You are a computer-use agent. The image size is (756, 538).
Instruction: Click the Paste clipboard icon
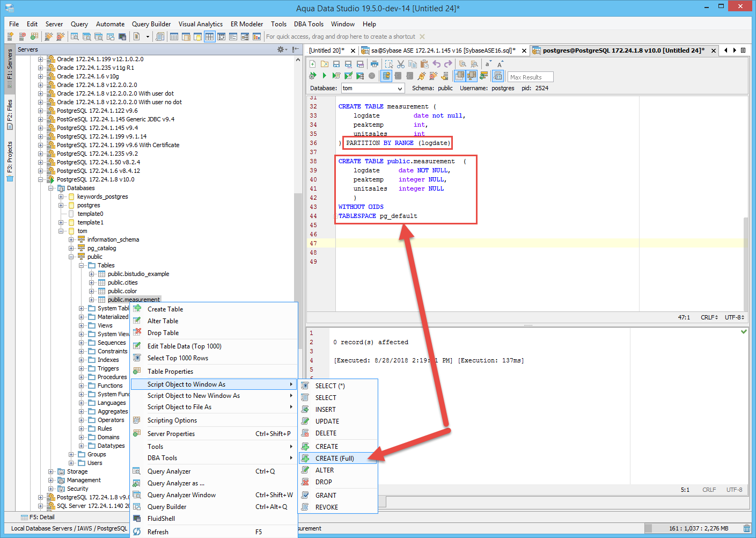[x=424, y=64]
